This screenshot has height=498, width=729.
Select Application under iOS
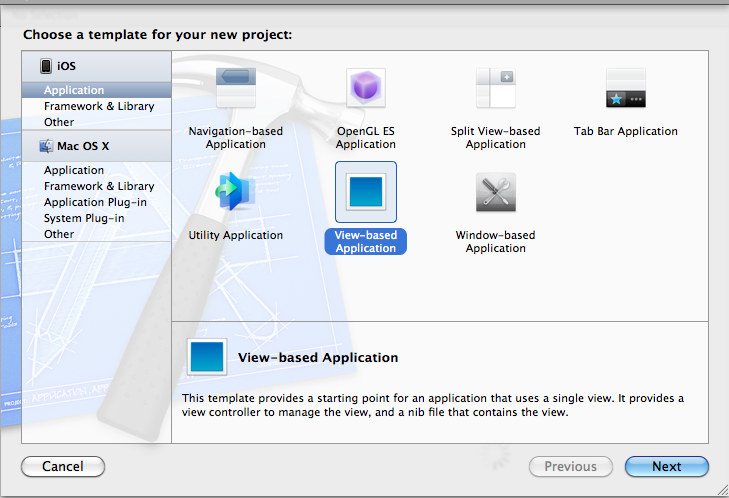[97, 90]
